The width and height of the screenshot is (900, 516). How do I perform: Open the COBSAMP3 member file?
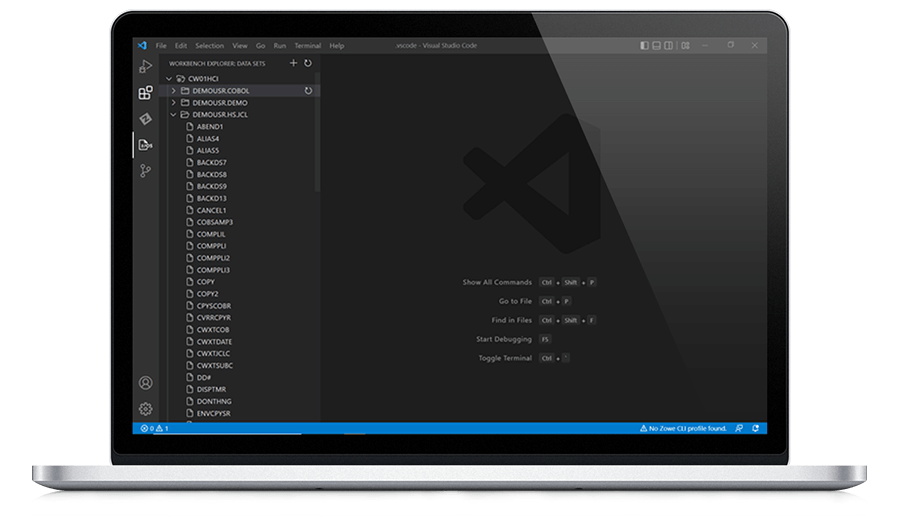click(214, 222)
